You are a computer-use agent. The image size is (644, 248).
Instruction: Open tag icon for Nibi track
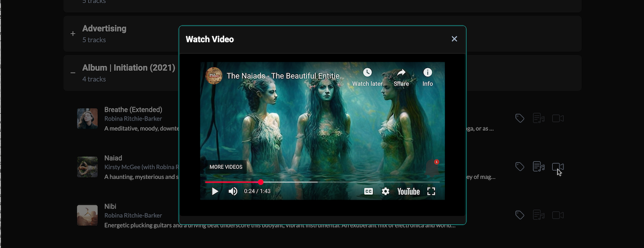[x=520, y=215]
